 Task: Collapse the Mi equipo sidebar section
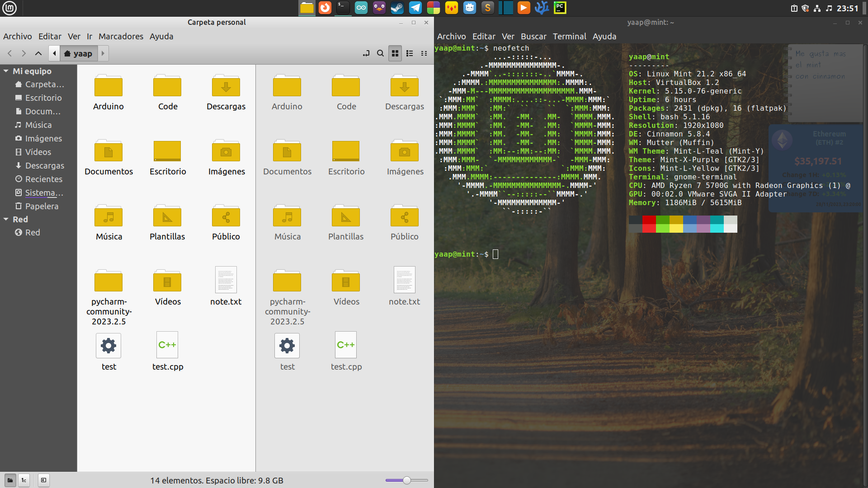point(6,71)
